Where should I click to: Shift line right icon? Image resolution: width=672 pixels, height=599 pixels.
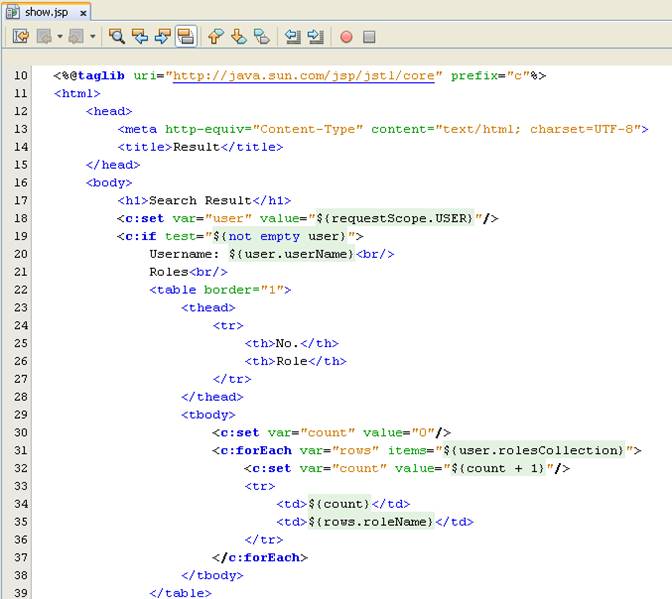pyautogui.click(x=315, y=36)
